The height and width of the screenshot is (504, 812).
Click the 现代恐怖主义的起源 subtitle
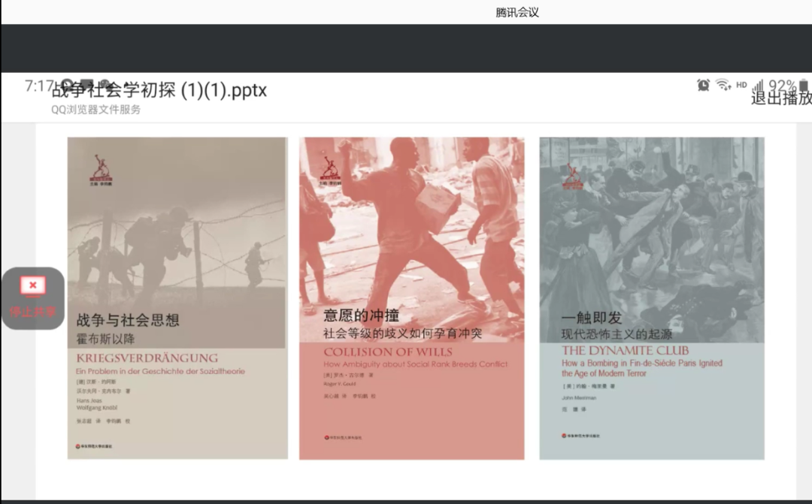pyautogui.click(x=617, y=334)
